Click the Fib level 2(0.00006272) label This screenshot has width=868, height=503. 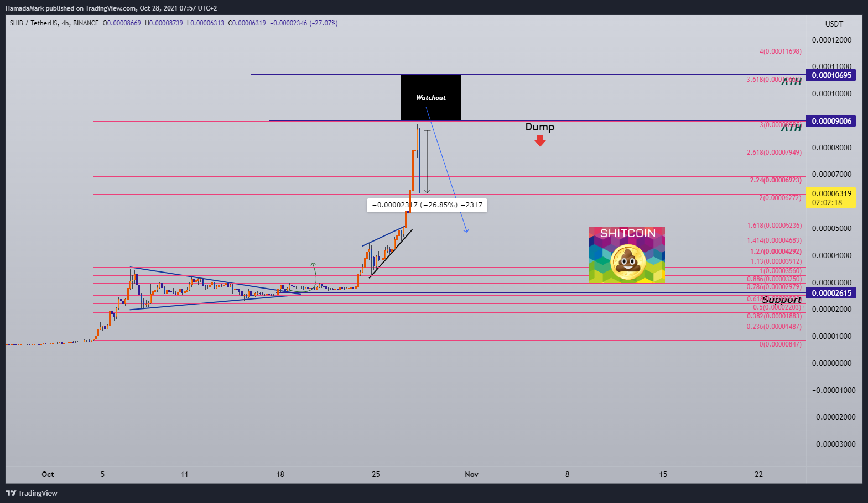tap(780, 198)
